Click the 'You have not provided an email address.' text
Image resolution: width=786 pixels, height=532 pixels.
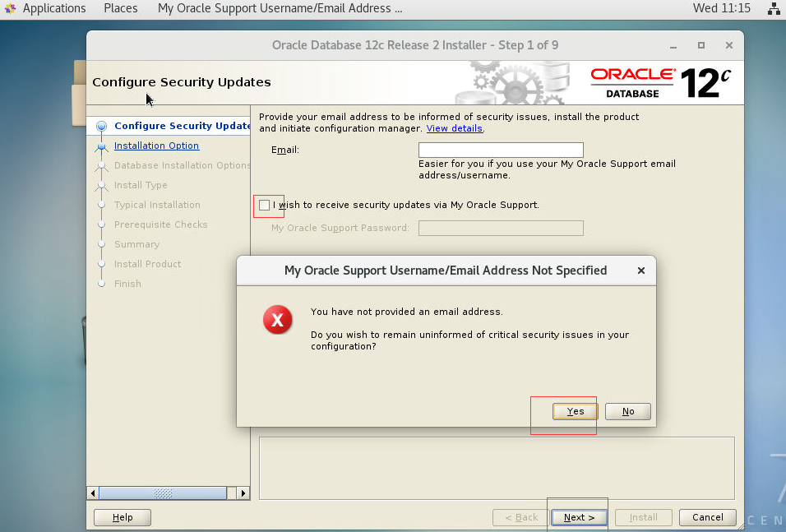coord(406,312)
